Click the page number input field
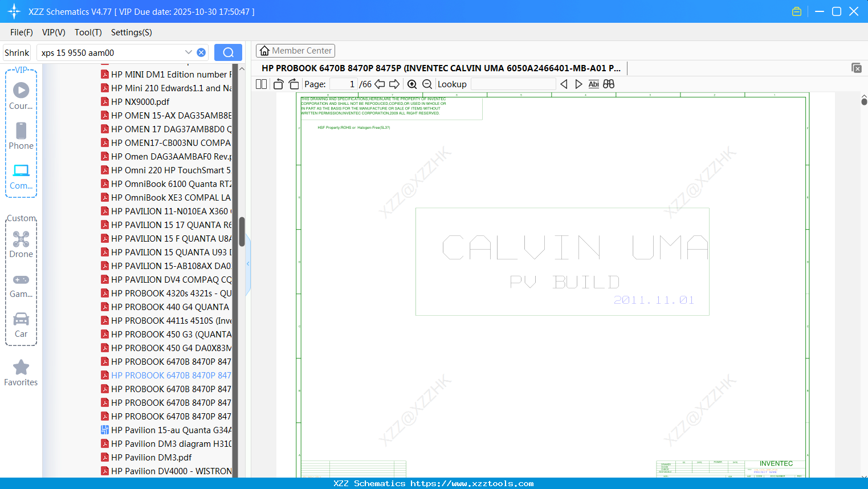Image resolution: width=868 pixels, height=489 pixels. tap(344, 84)
